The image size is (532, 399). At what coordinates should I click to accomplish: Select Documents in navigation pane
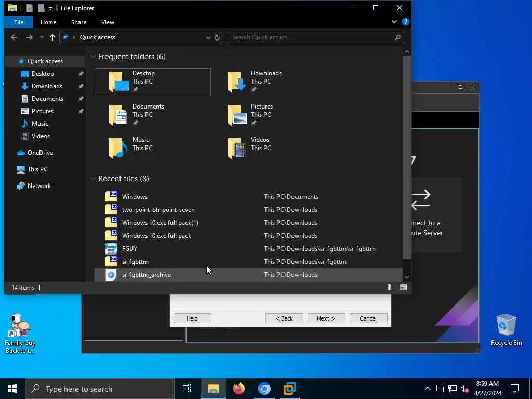47,99
